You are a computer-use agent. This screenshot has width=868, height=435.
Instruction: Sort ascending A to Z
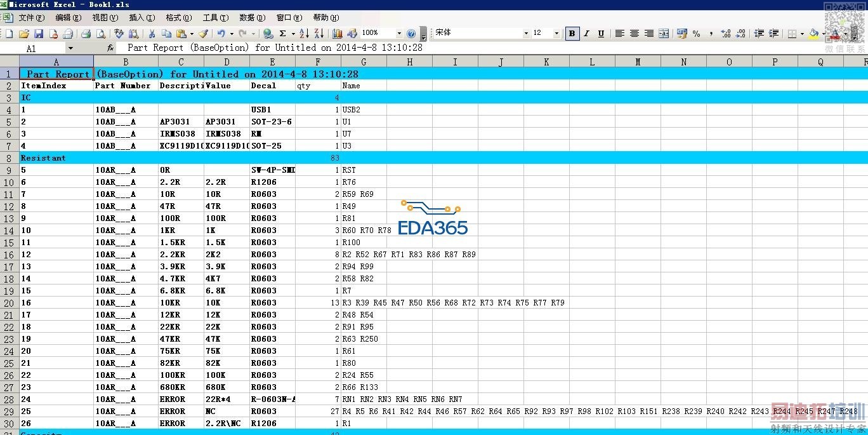pos(304,33)
